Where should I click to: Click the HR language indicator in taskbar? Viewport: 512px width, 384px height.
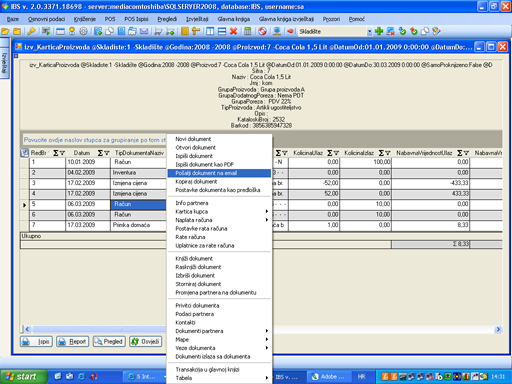click(361, 377)
